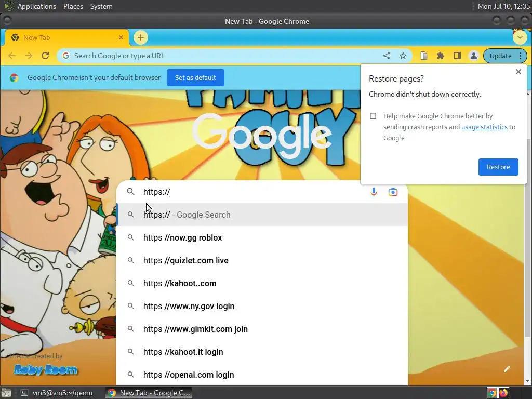
Task: Bookmark this tab with the star icon
Action: 403,56
